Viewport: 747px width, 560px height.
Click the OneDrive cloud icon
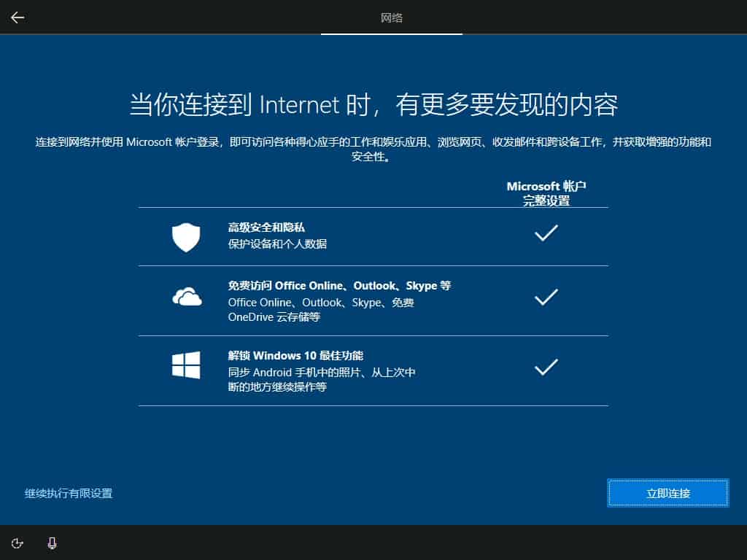[187, 297]
